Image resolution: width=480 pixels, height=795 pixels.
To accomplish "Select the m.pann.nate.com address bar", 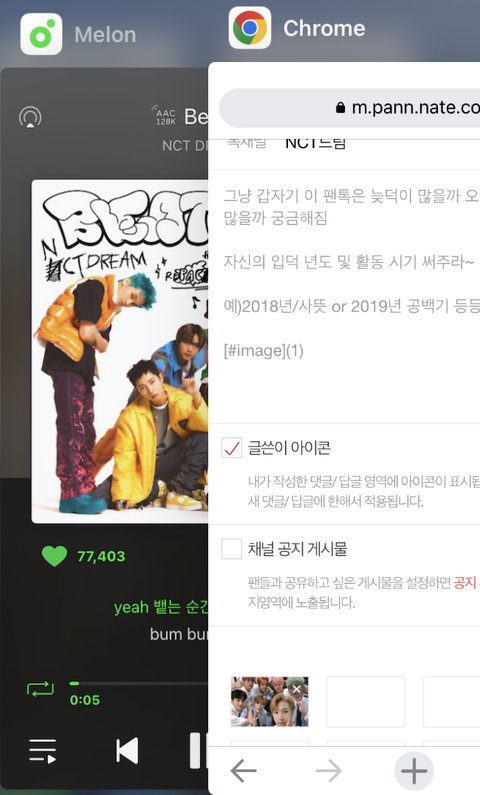I will (x=350, y=108).
